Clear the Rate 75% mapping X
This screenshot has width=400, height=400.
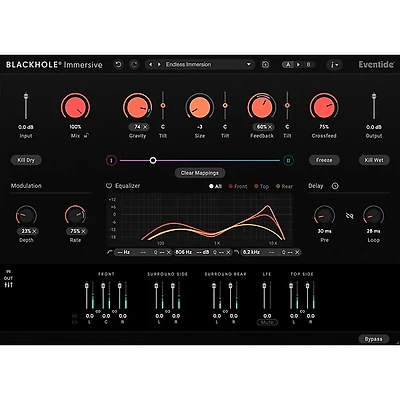(83, 231)
